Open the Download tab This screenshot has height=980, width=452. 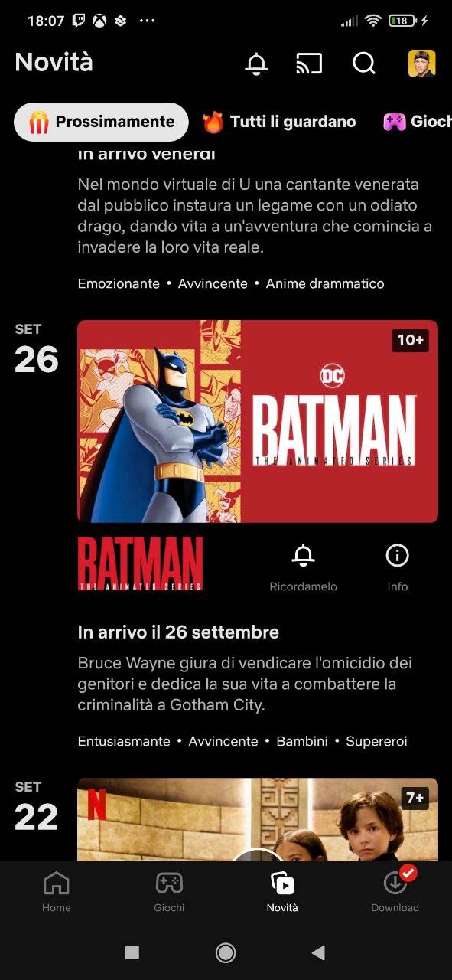[395, 892]
